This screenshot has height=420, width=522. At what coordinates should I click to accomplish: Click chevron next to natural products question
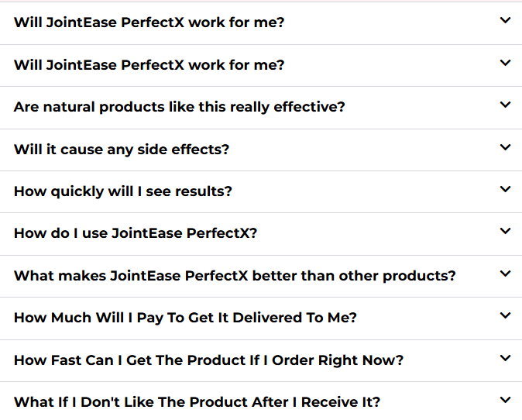tap(506, 105)
